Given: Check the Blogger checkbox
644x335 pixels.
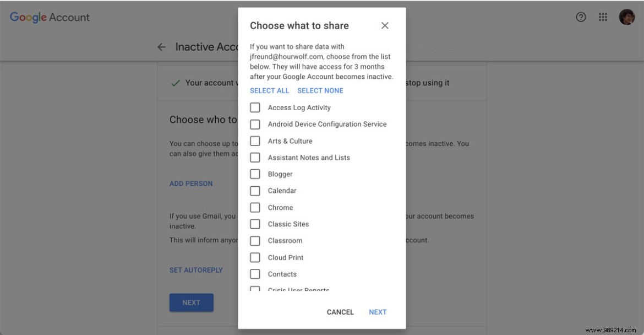Looking at the screenshot, I should (x=255, y=174).
